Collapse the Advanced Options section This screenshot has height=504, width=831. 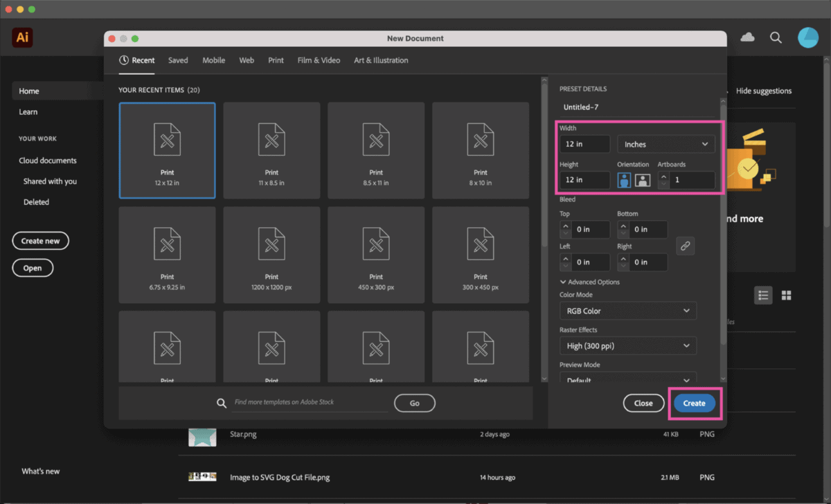(589, 282)
